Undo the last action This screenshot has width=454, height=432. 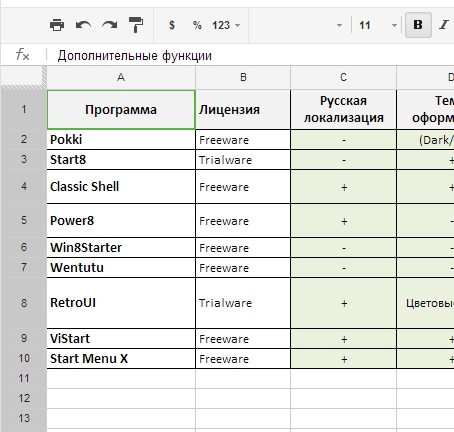tap(83, 25)
